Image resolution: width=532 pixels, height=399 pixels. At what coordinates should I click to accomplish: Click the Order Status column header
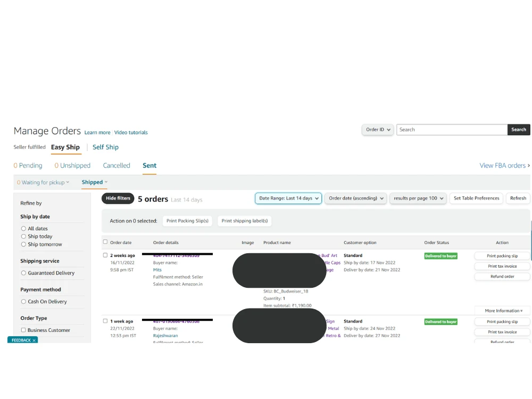[x=436, y=243]
